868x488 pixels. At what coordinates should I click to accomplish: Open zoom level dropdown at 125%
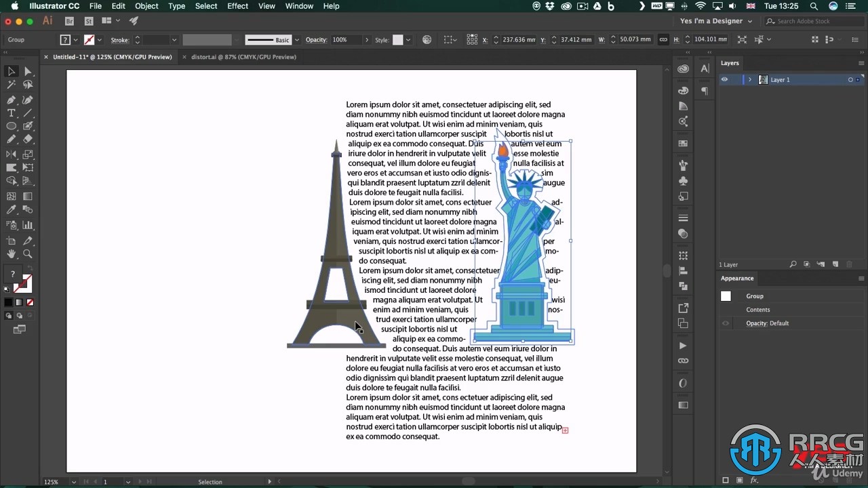point(73,482)
